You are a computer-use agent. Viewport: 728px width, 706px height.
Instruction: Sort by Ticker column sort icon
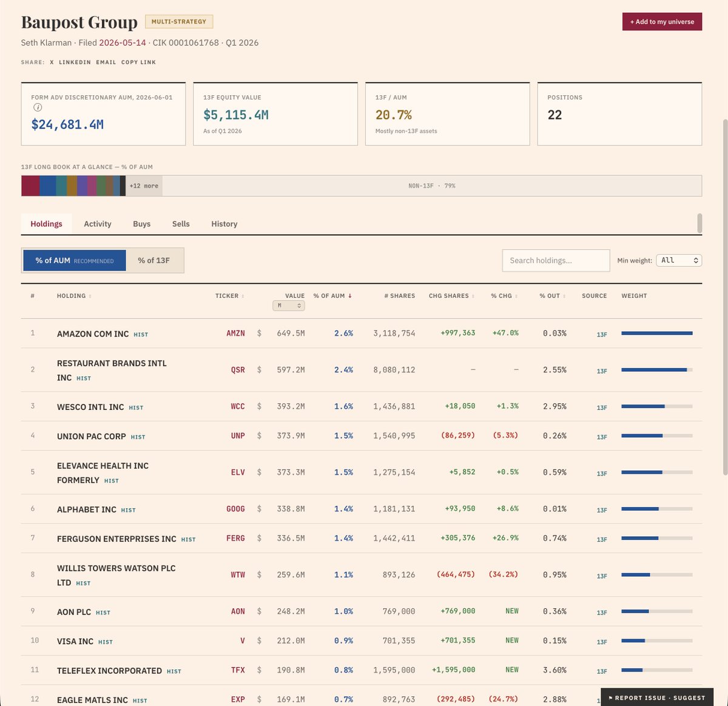pos(243,296)
